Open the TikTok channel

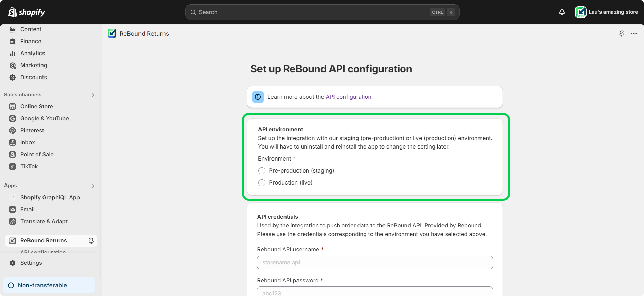pos(29,166)
